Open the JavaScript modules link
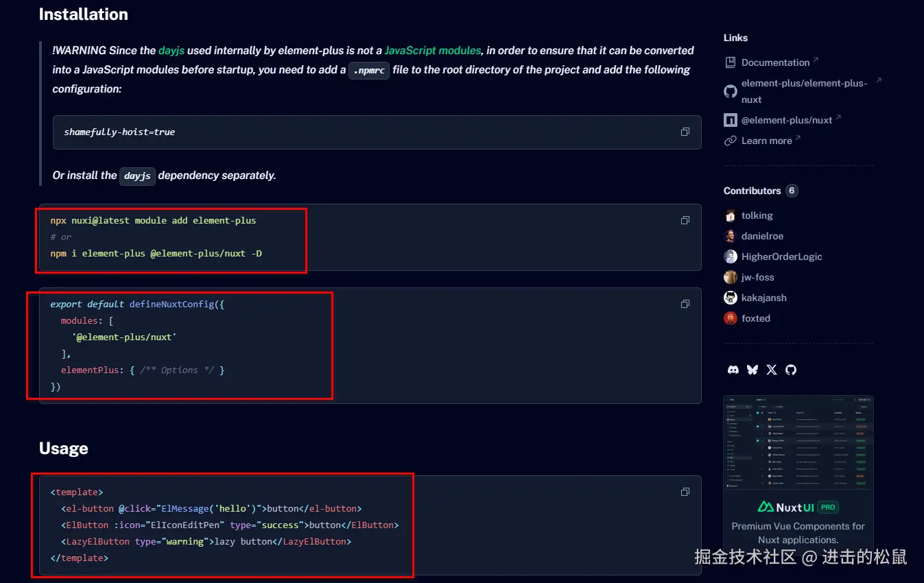This screenshot has height=583, width=924. click(x=433, y=50)
